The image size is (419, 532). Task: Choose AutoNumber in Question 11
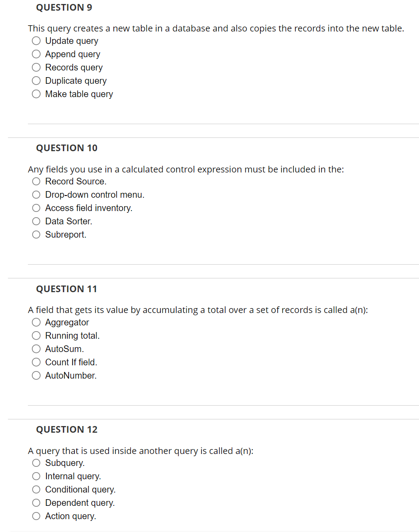[36, 375]
